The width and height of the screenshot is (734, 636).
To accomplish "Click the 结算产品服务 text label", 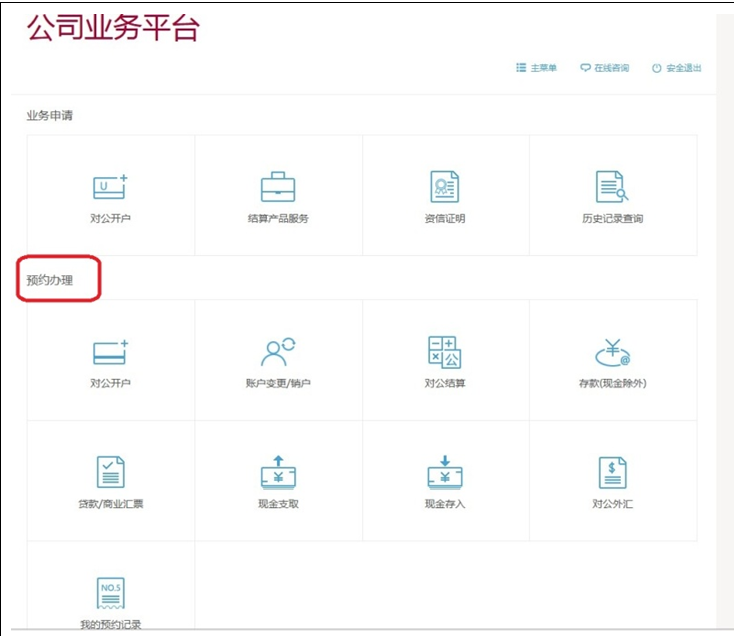I will [278, 218].
